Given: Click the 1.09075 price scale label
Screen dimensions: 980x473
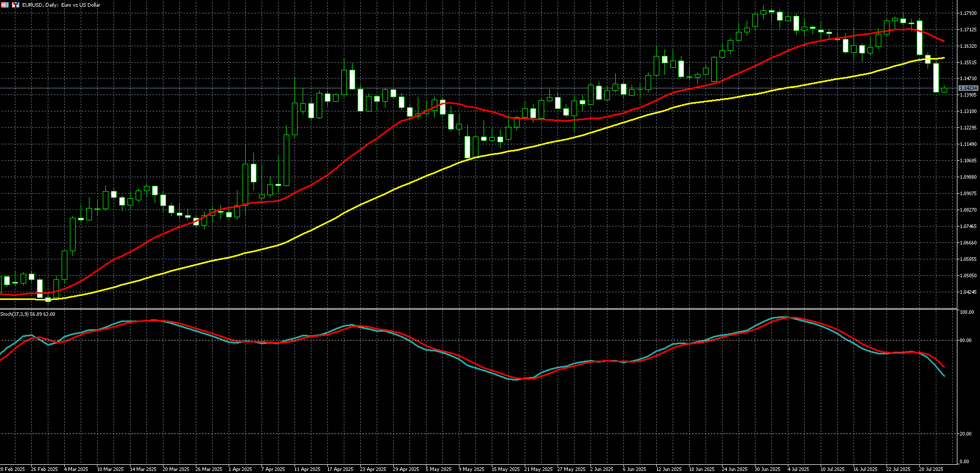Looking at the screenshot, I should tap(968, 194).
